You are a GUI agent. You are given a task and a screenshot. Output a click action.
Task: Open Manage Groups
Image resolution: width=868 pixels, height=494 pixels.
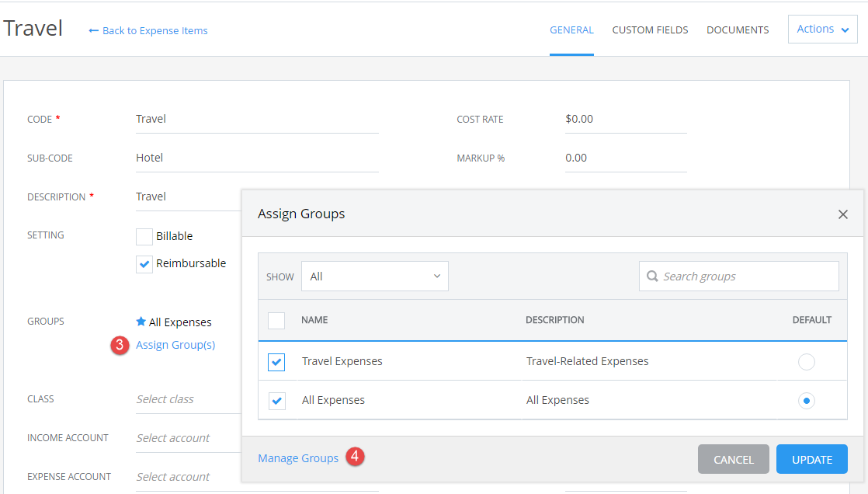(x=298, y=457)
